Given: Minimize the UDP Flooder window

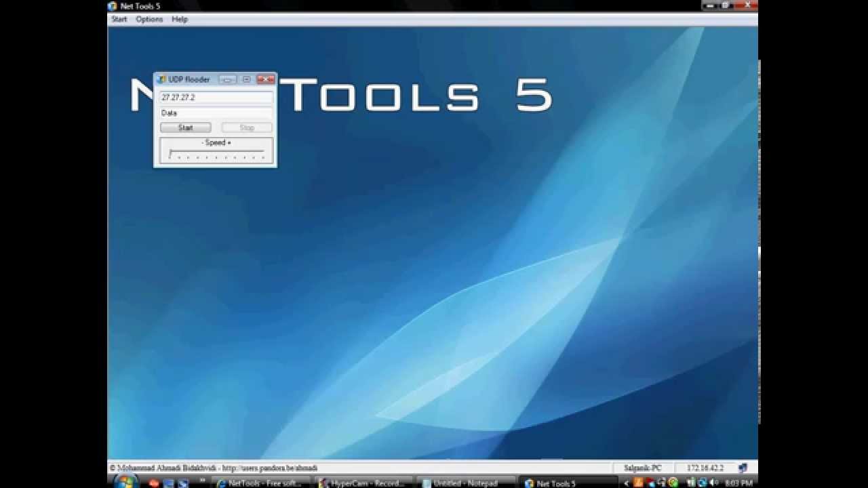Looking at the screenshot, I should pyautogui.click(x=227, y=79).
